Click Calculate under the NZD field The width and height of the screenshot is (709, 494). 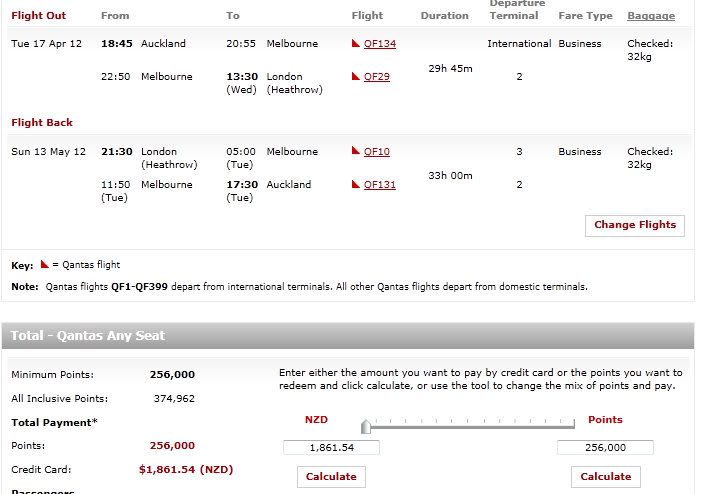[331, 477]
